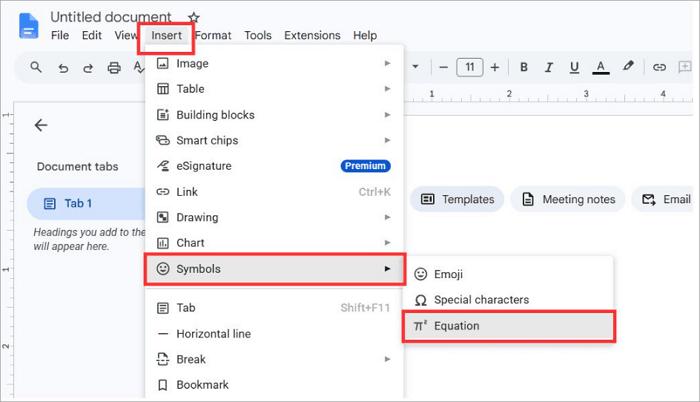Screen dimensions: 700x402
Task: Toggle italic formatting
Action: (549, 67)
